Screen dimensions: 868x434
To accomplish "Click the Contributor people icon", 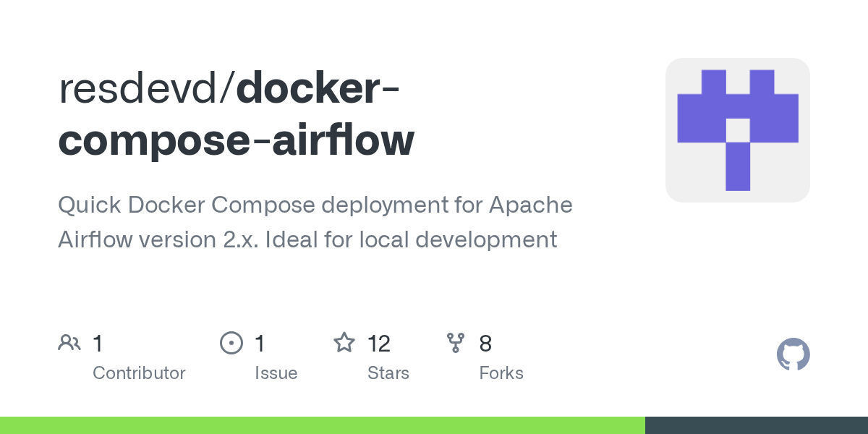I will pos(69,342).
